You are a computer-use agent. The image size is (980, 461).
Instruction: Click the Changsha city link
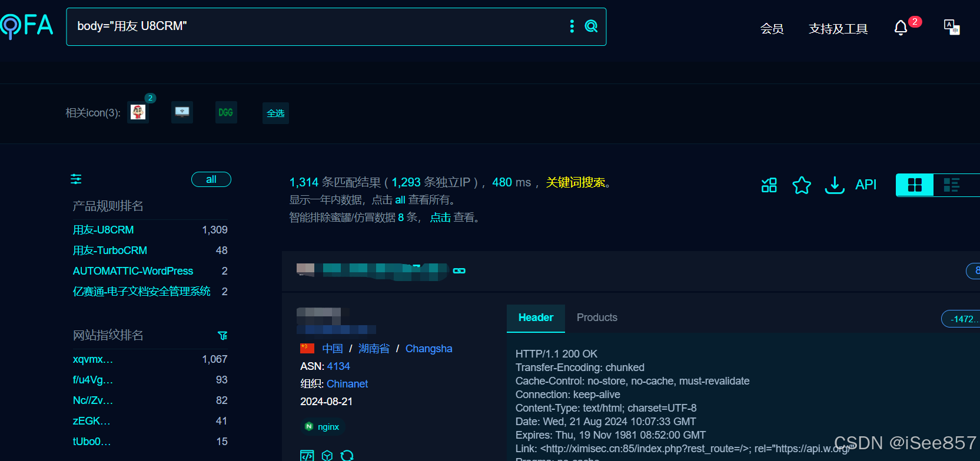[x=429, y=349]
